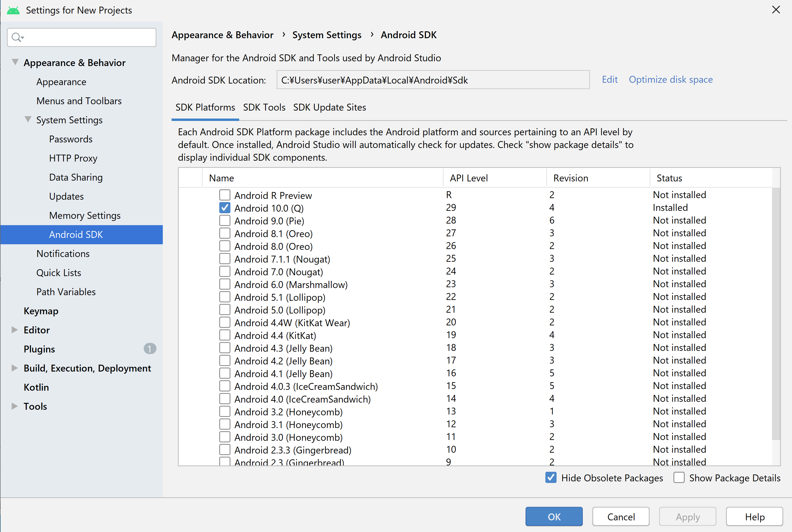Select the Android 5.1 (Lollipop) row text
Viewport: 792px width, 532px height.
click(x=280, y=297)
